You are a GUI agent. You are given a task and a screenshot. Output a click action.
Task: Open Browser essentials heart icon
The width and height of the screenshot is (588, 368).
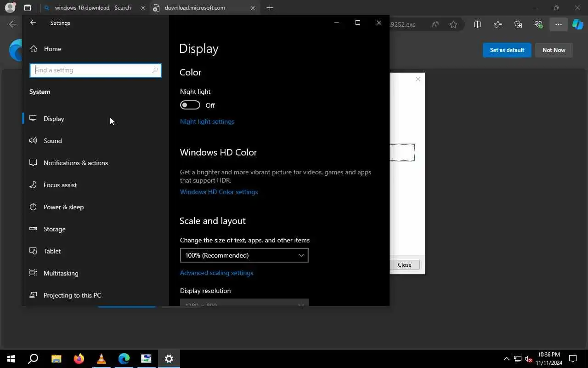(538, 24)
